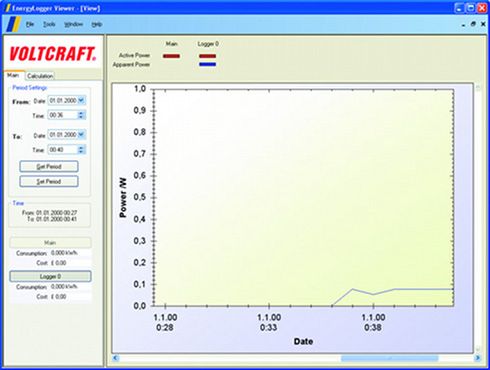Click the '1.1.00 0:38' axis tick label

click(373, 322)
